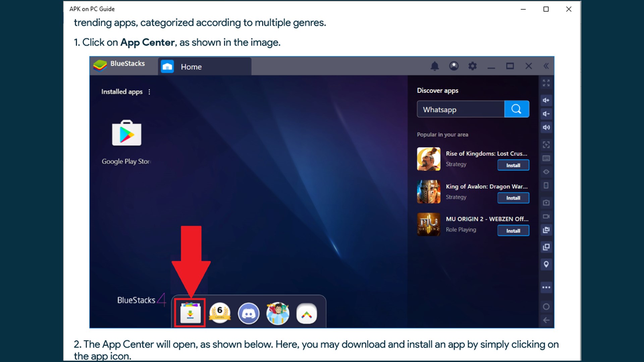Collapse sidebar with double chevron icon
This screenshot has height=362, width=644.
546,66
